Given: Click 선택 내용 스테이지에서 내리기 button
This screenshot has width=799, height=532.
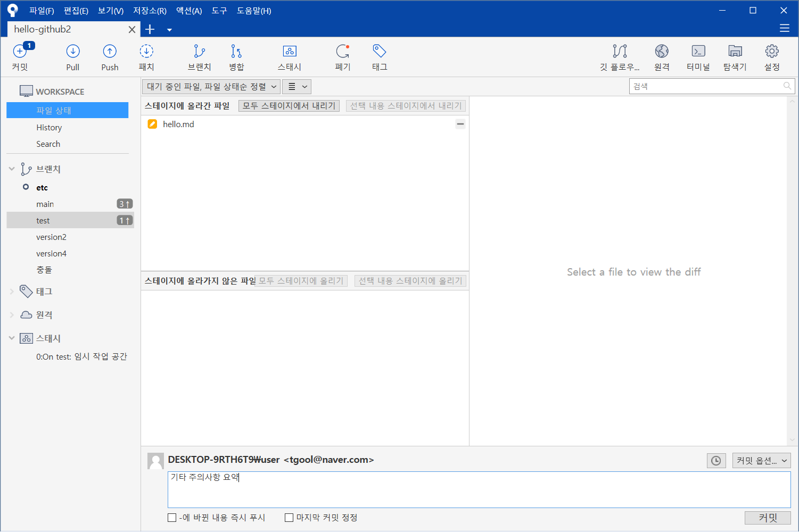Looking at the screenshot, I should 406,106.
